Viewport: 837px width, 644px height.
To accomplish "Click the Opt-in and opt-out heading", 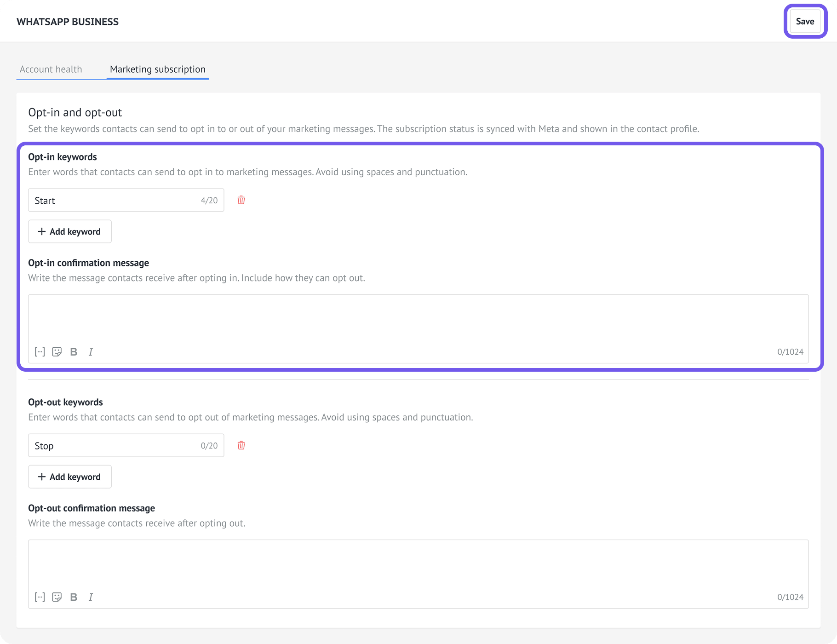I will click(75, 113).
